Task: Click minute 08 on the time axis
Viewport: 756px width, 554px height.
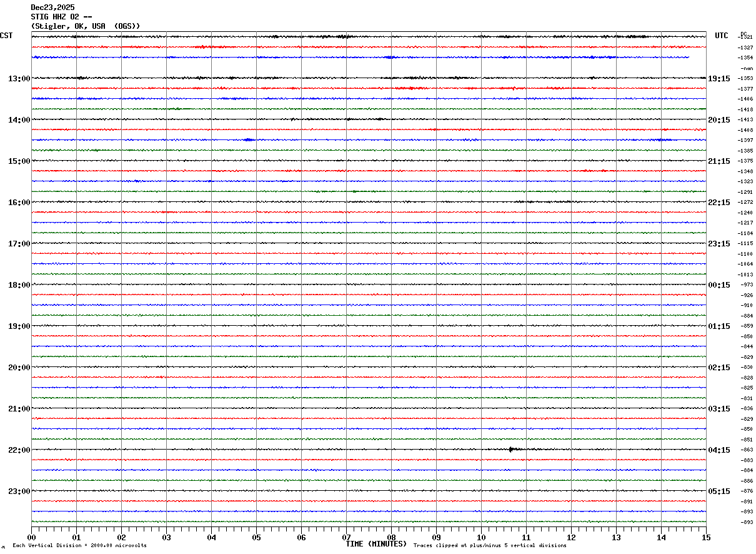Action: [x=391, y=537]
